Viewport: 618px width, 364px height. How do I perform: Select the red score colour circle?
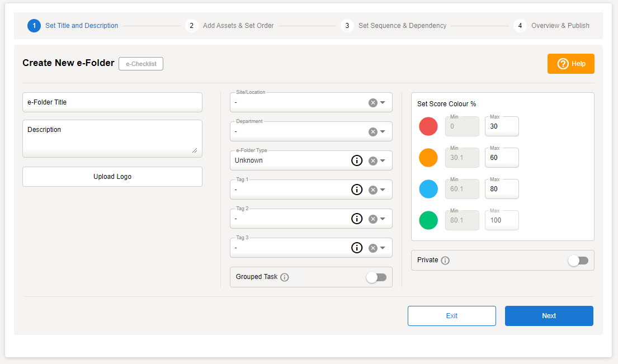pyautogui.click(x=428, y=126)
